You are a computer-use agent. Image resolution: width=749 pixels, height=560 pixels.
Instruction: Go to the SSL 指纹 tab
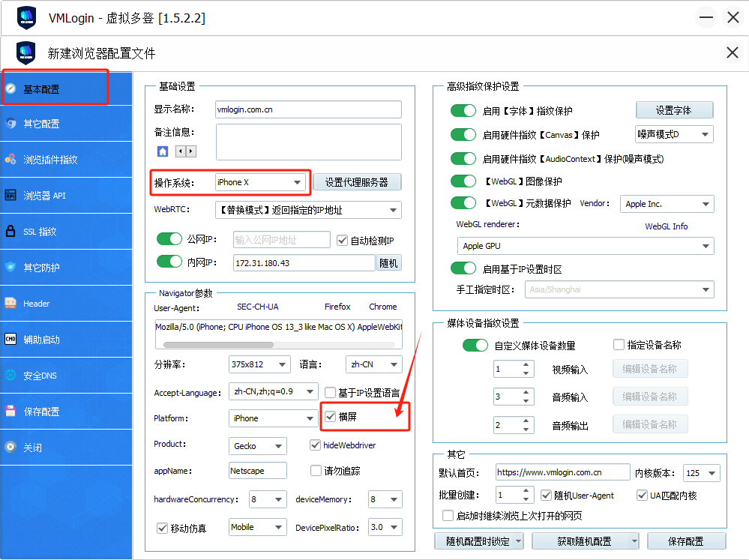[x=66, y=231]
